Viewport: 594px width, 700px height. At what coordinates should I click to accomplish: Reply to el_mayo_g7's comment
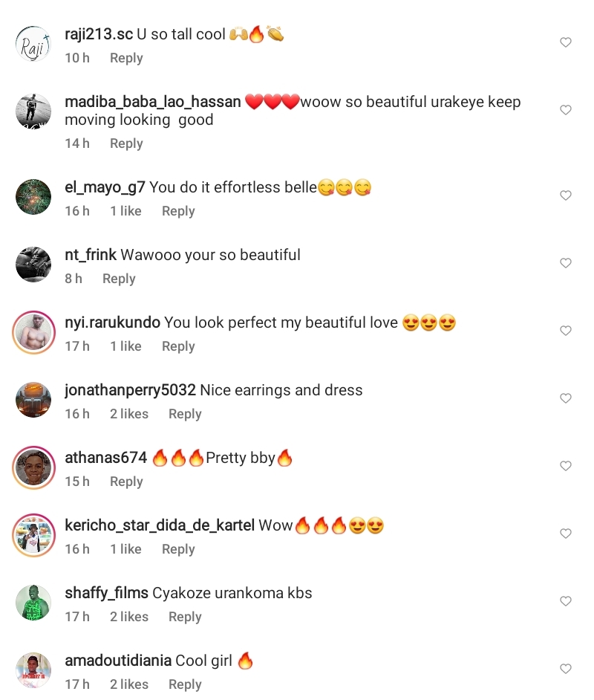tap(178, 211)
